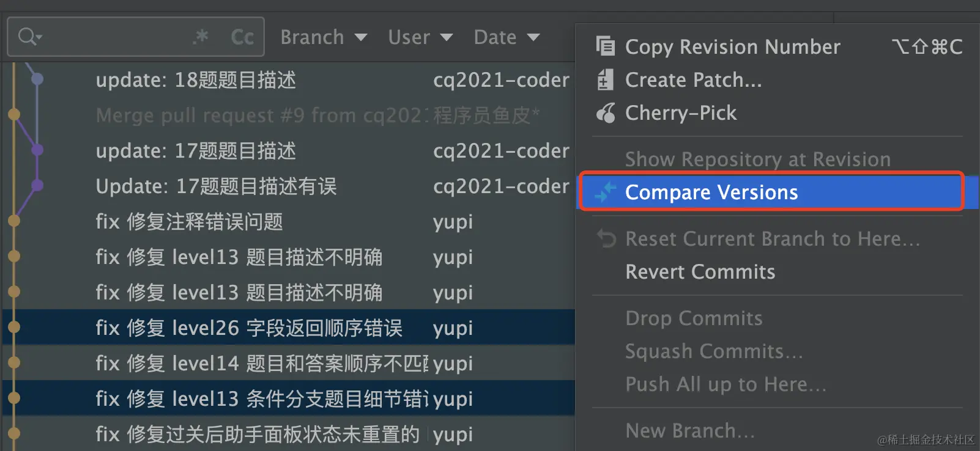This screenshot has width=980, height=451.
Task: Click the Copy Revision Number icon
Action: (x=605, y=46)
